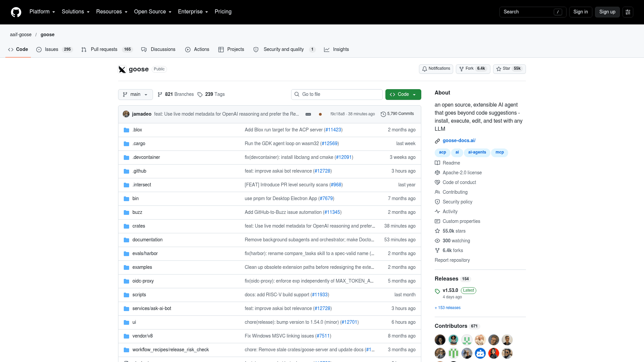Viewport: 644px width, 362px height.
Task: Focus the Go to file input
Action: [x=337, y=95]
